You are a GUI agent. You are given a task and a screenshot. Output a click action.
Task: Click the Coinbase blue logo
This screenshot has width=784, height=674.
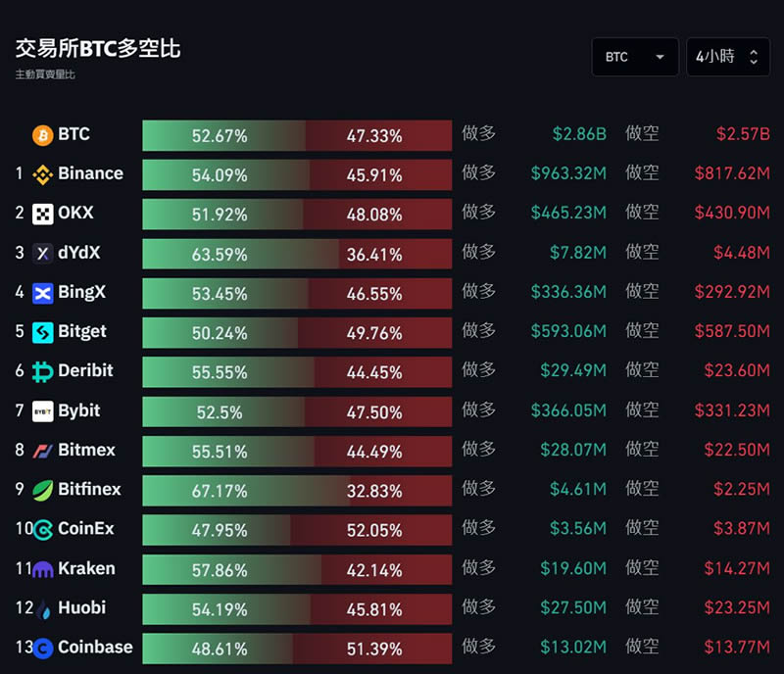click(42, 649)
